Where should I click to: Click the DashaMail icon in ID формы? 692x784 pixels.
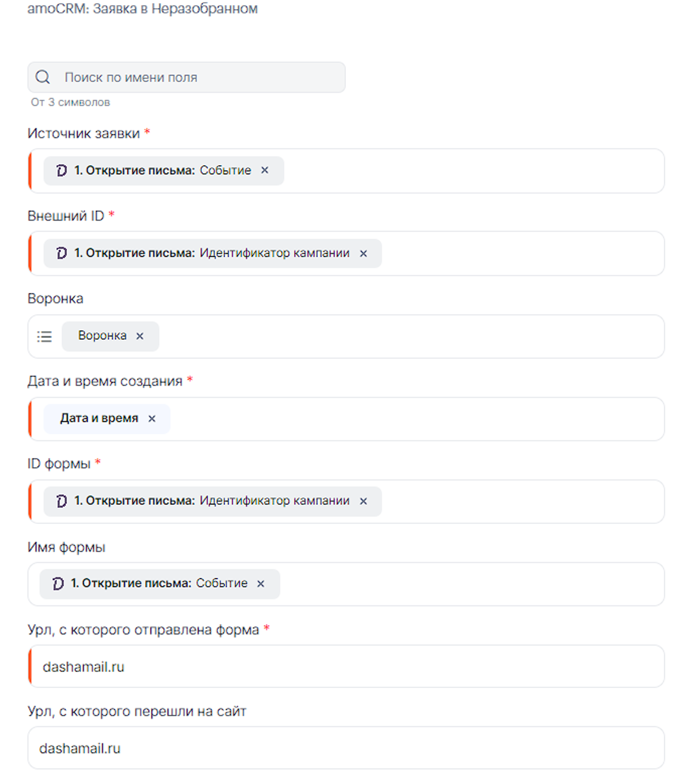62,501
